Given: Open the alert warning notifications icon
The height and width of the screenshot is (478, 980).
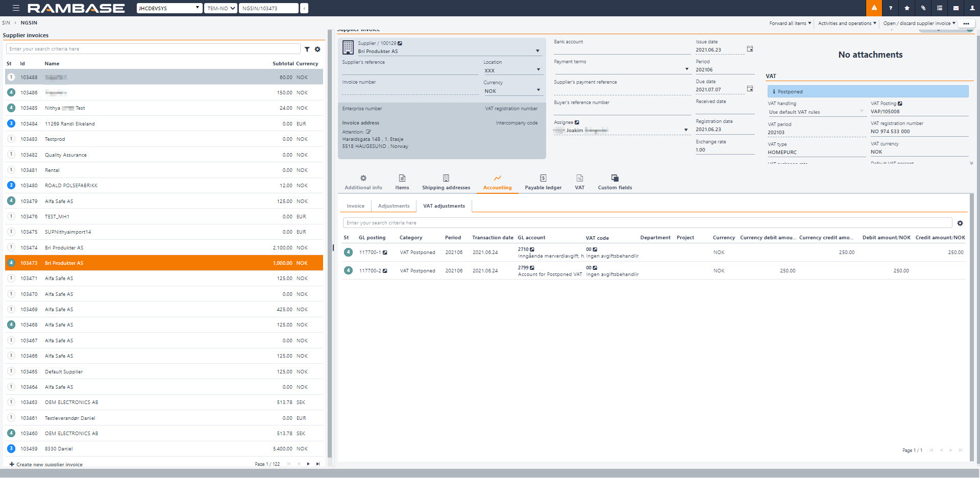Looking at the screenshot, I should (874, 8).
